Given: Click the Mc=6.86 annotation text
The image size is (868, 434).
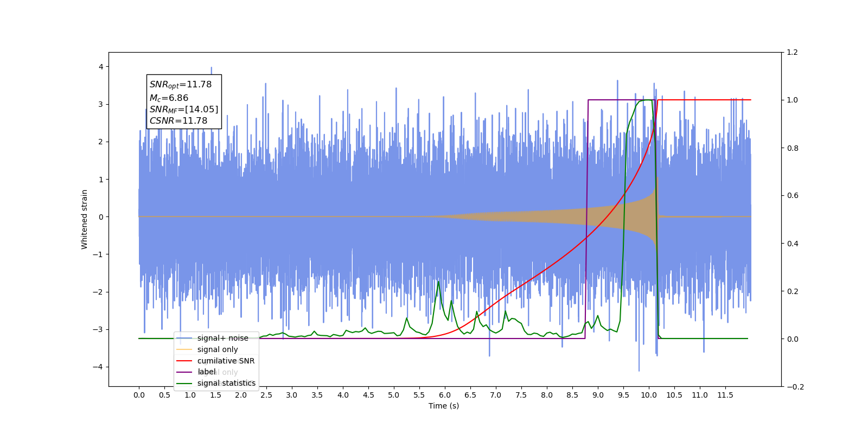Looking at the screenshot, I should tap(169, 98).
